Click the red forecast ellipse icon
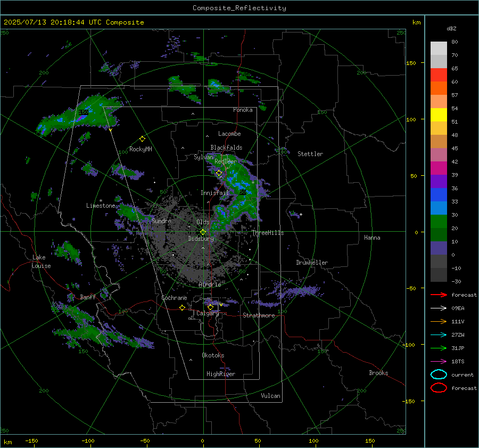Viewport: 479px width, 448px height. coord(439,388)
